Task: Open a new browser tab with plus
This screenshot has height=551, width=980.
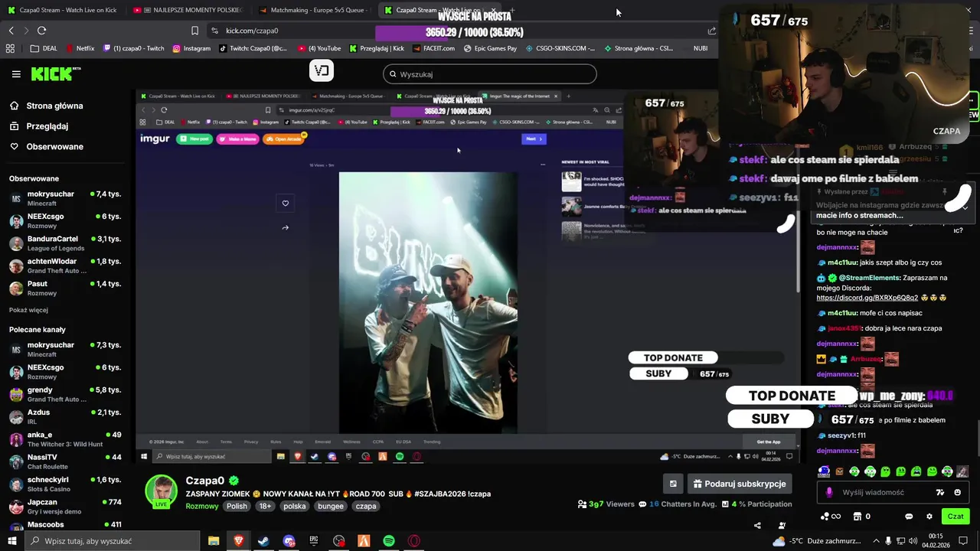Action: pyautogui.click(x=511, y=10)
